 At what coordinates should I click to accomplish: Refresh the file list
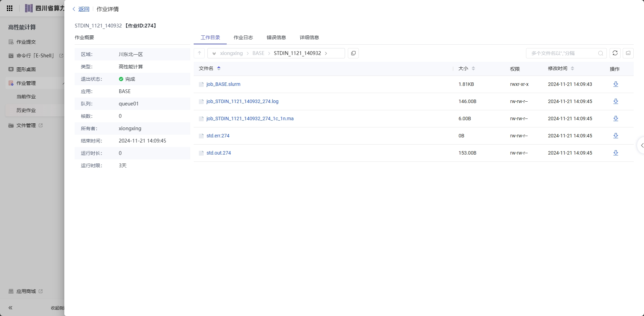click(615, 53)
